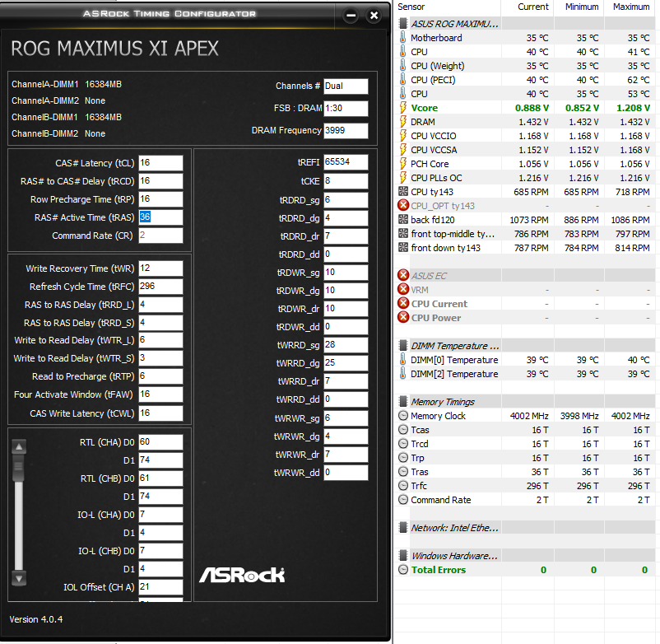Click the Channels # field

346,86
